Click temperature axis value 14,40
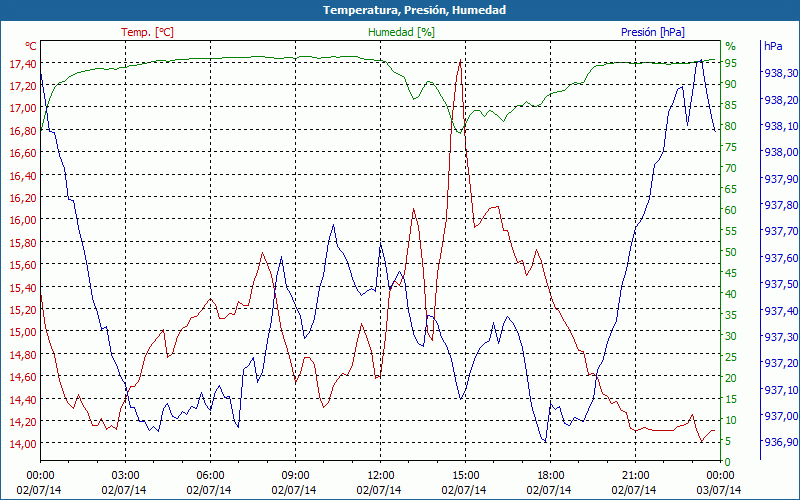Viewport: 800px width, 500px height. click(x=23, y=399)
